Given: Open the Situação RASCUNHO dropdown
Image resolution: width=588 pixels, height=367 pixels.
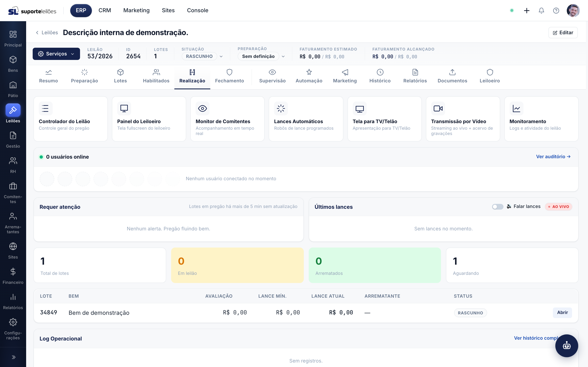Looking at the screenshot, I should [202, 56].
